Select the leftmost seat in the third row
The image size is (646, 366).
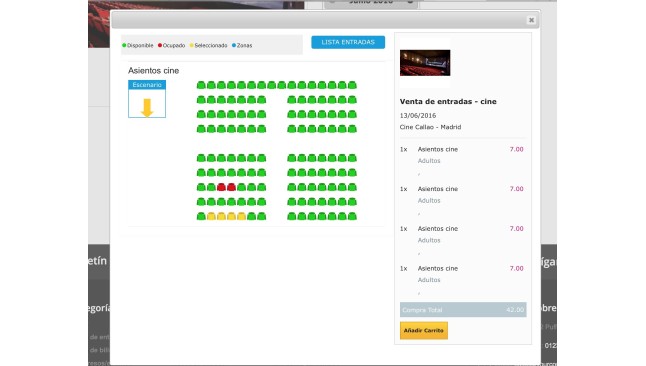201,114
